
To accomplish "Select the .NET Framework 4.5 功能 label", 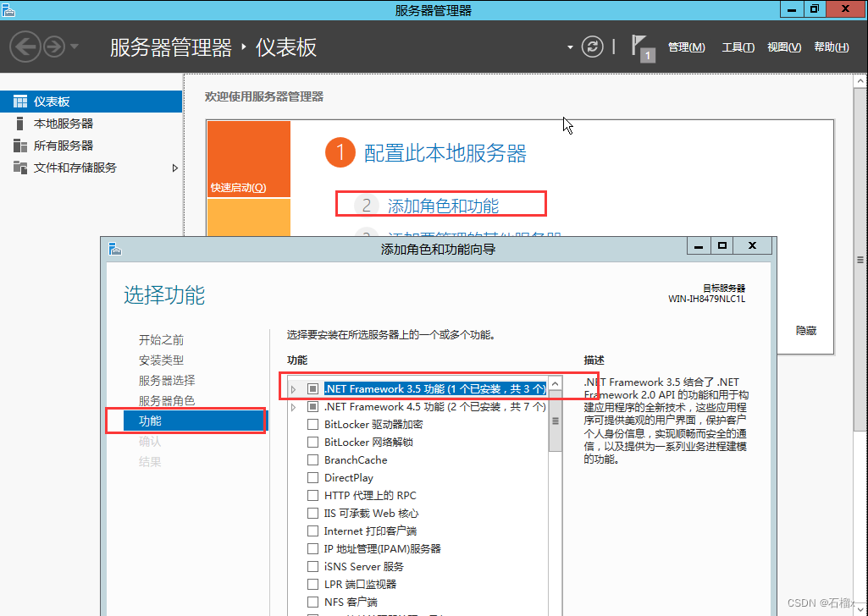I will click(x=435, y=406).
